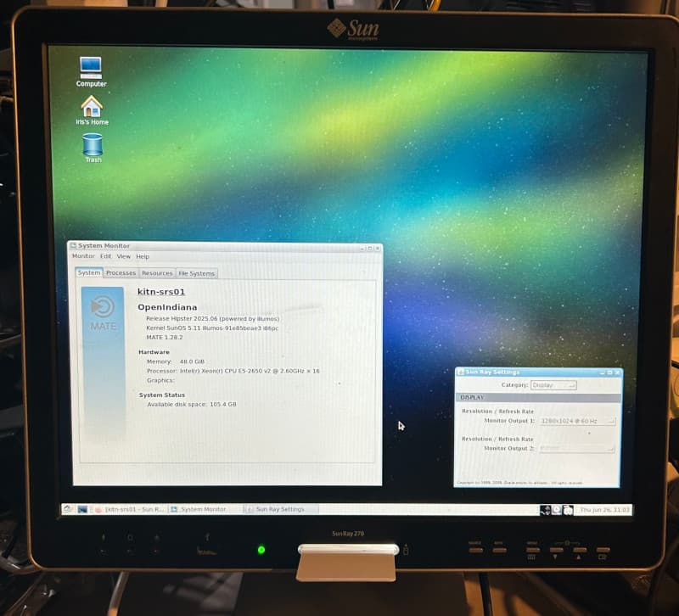The image size is (679, 616).
Task: Switch to the Processes tab
Action: tap(120, 273)
